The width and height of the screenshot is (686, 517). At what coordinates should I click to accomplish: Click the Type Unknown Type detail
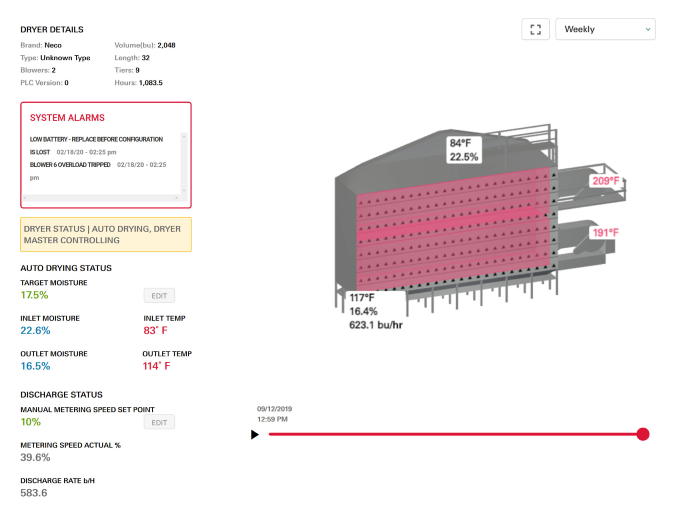point(56,58)
